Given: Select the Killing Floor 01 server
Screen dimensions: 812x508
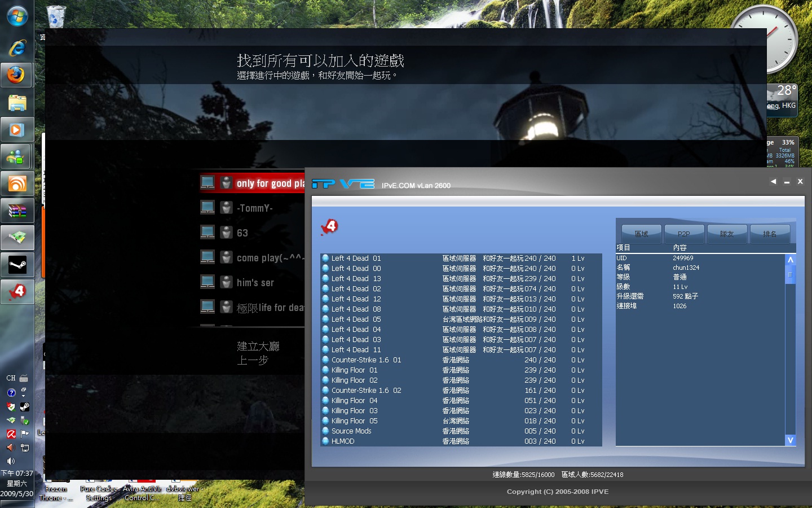Looking at the screenshot, I should click(461, 370).
